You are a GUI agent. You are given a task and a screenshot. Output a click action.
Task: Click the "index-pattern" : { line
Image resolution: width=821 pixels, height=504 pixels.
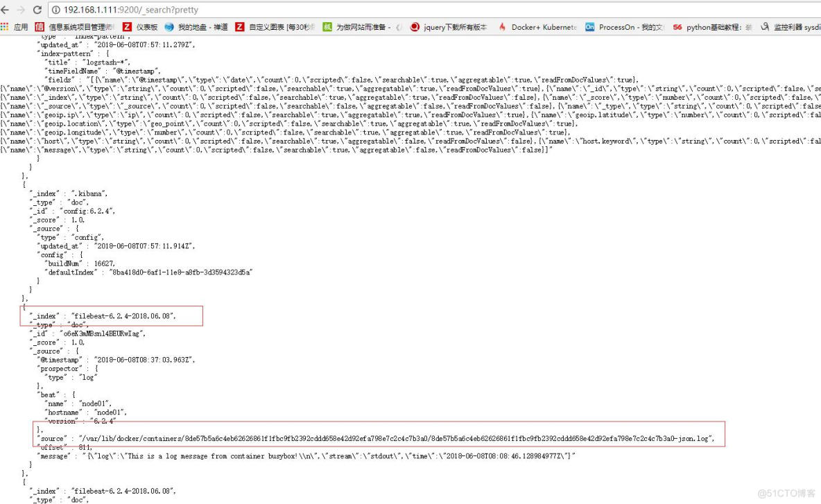[x=74, y=54]
